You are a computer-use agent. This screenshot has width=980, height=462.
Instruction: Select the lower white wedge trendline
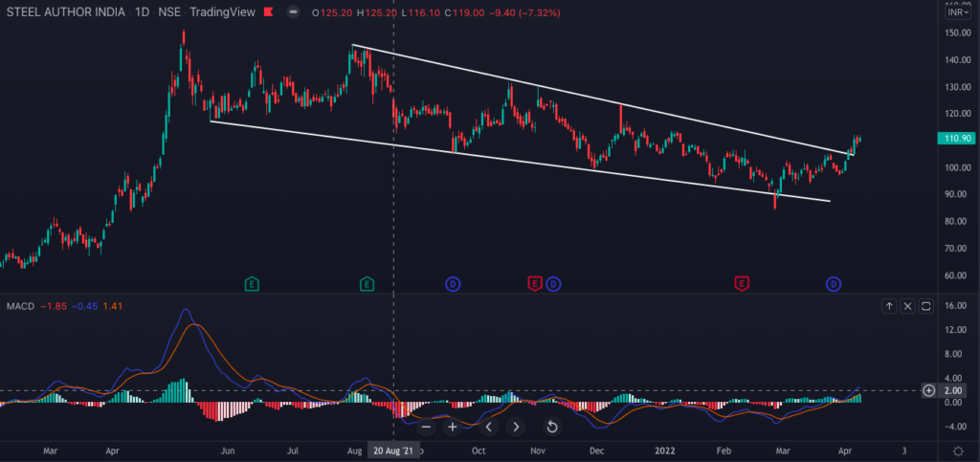click(520, 161)
